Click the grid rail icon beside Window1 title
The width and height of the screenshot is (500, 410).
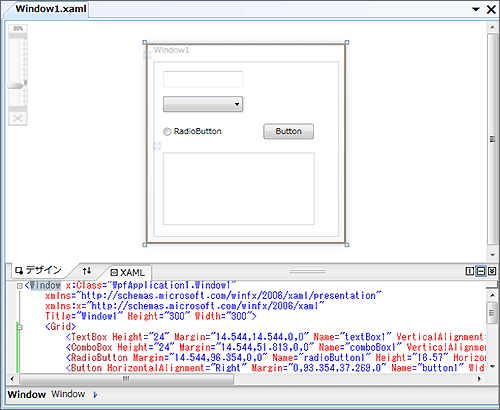pyautogui.click(x=147, y=55)
